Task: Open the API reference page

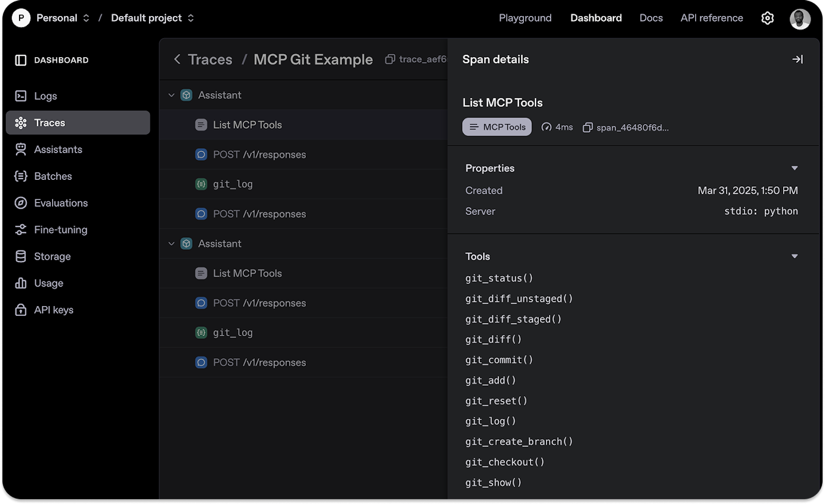Action: (x=712, y=18)
